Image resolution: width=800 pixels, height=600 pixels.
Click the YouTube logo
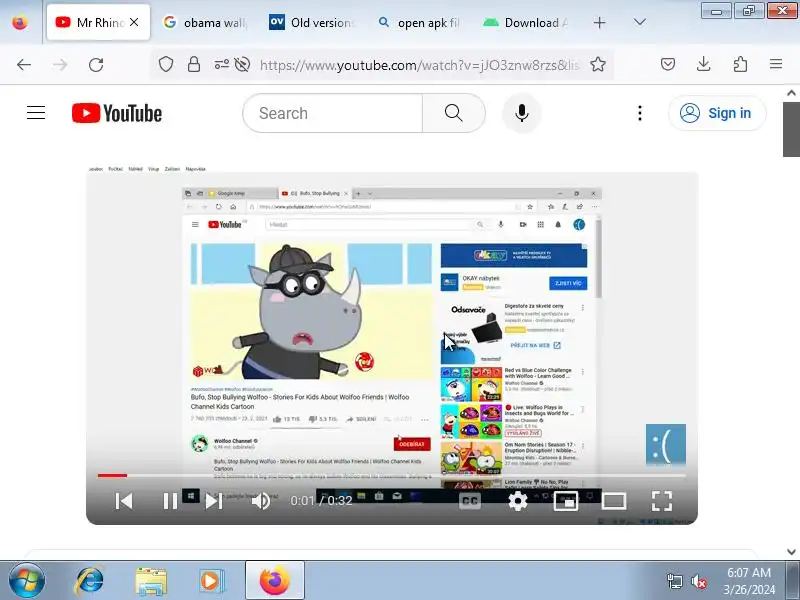117,113
